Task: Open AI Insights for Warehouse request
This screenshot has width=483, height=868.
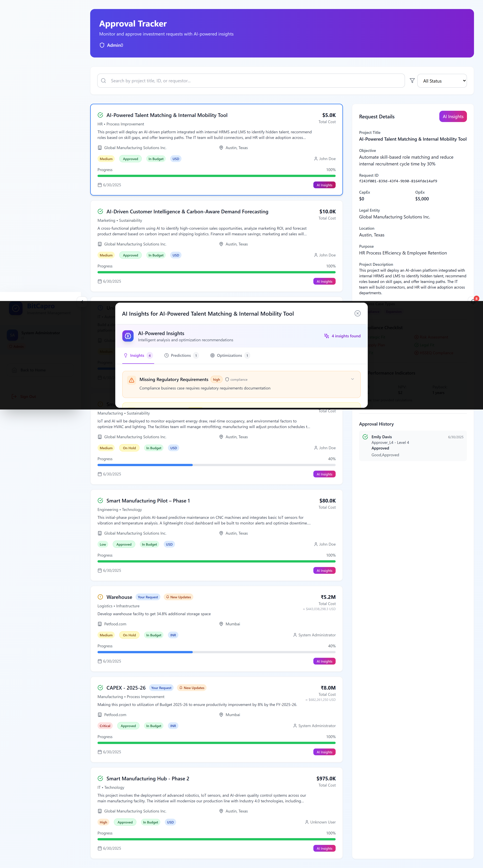Action: [324, 661]
